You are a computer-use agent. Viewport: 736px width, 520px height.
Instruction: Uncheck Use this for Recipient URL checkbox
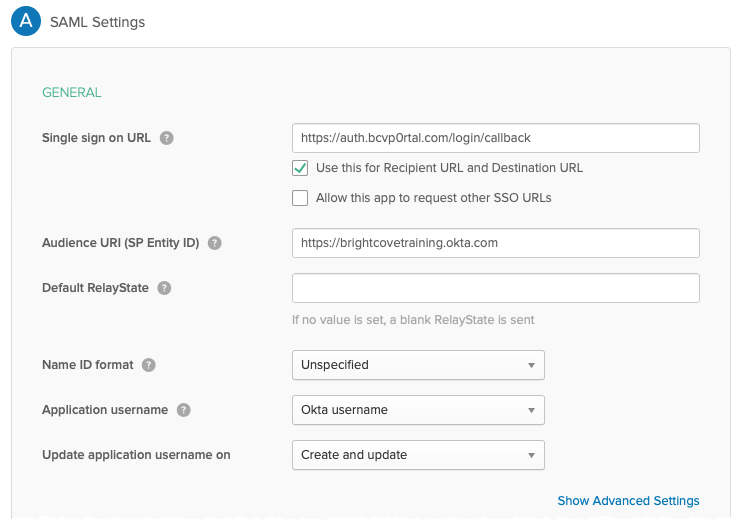(x=300, y=168)
